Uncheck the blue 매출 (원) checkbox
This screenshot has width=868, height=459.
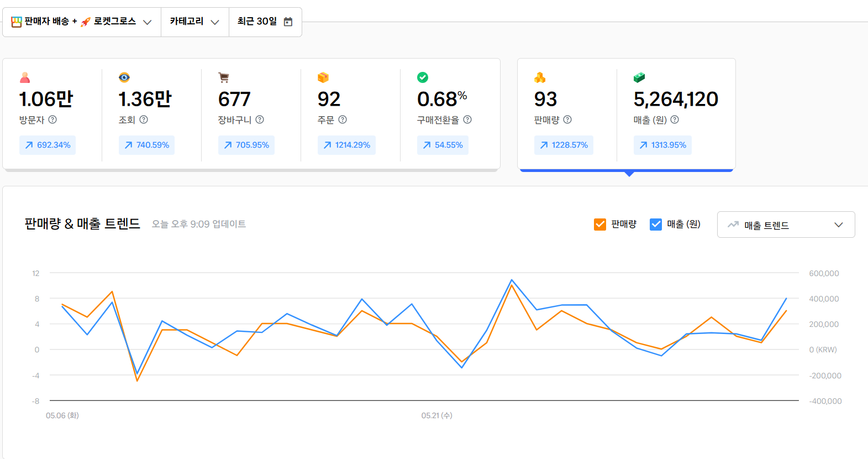656,224
